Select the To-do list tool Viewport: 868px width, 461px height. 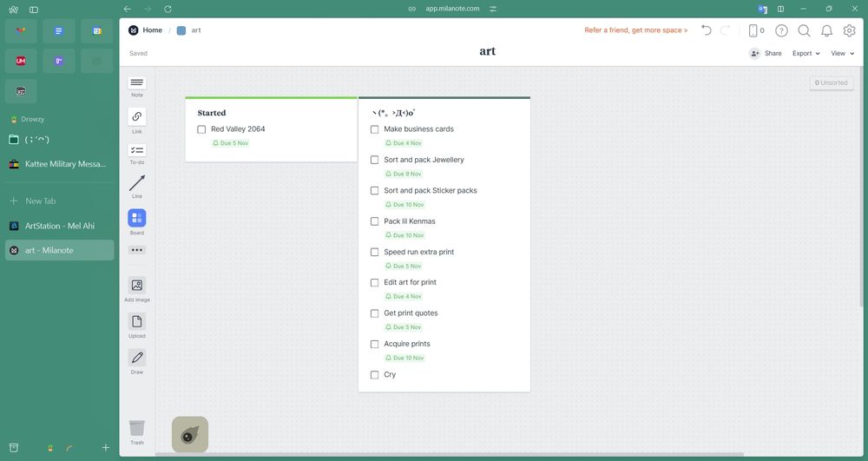(137, 150)
